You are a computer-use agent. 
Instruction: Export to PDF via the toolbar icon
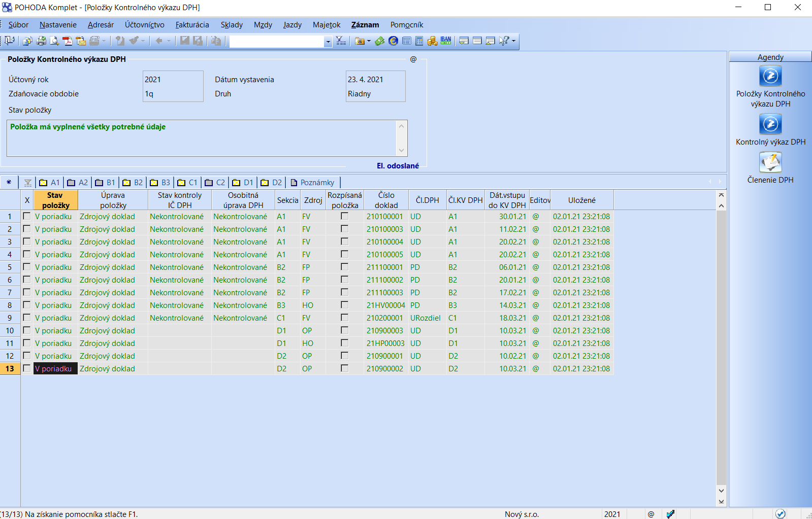[67, 41]
